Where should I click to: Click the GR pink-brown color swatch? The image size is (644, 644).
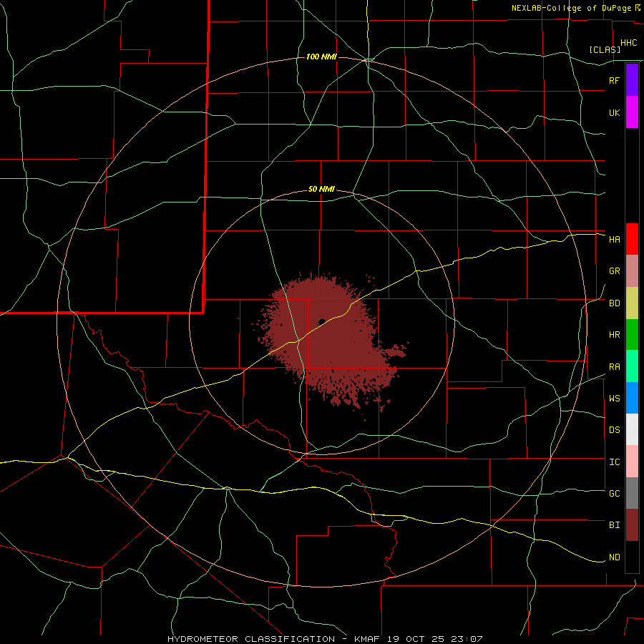click(632, 271)
